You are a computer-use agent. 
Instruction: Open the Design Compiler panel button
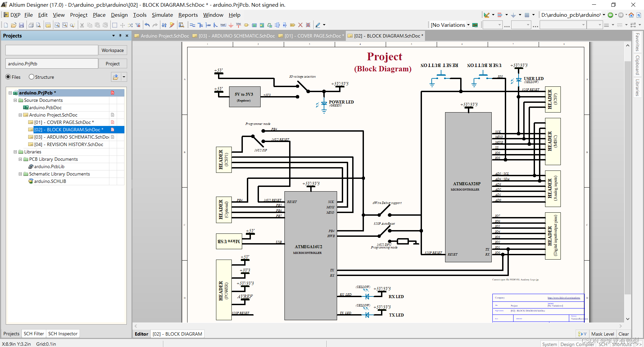point(577,344)
